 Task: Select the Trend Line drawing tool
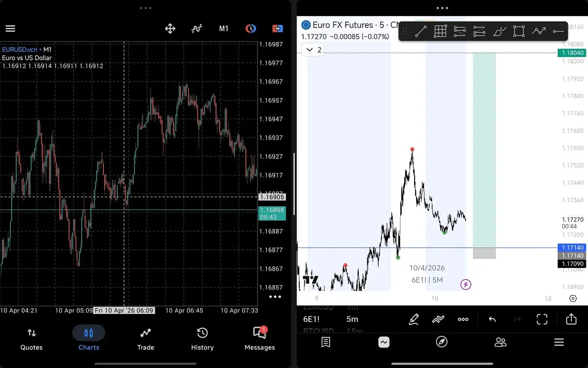pos(420,31)
